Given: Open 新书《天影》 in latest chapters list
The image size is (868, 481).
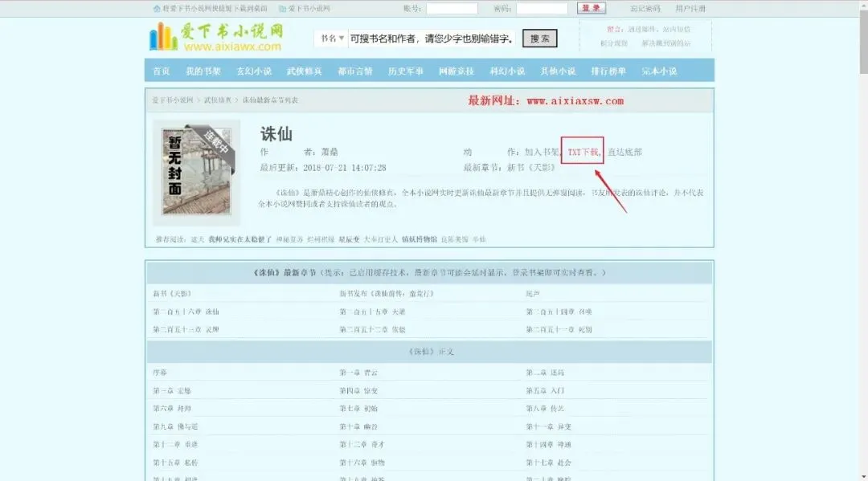Looking at the screenshot, I should click(x=172, y=294).
